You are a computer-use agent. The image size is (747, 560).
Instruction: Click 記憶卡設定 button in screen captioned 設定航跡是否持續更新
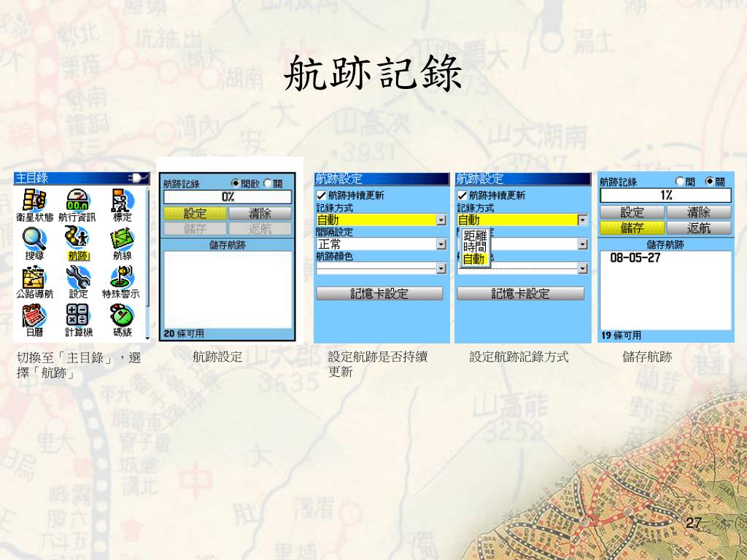(379, 293)
